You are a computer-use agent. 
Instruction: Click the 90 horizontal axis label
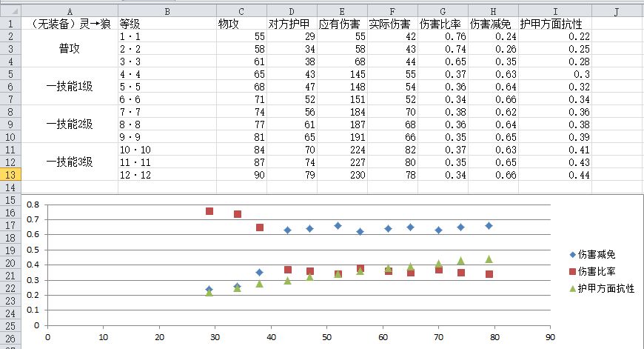tap(550, 337)
